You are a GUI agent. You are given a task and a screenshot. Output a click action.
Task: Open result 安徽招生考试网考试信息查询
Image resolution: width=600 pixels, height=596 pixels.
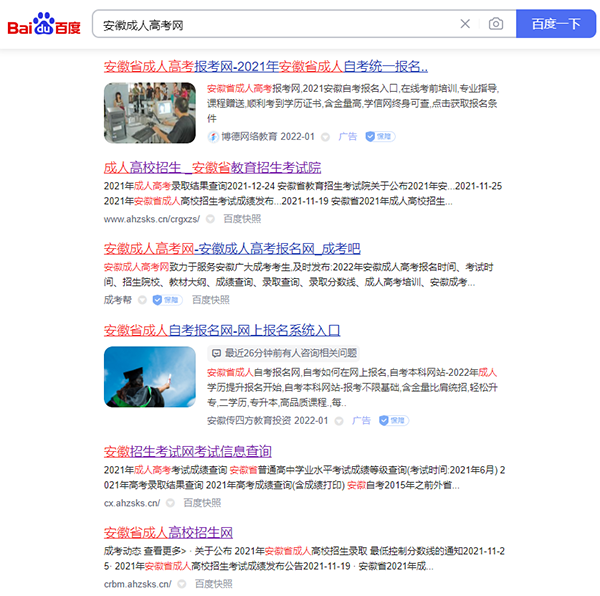[x=188, y=452]
